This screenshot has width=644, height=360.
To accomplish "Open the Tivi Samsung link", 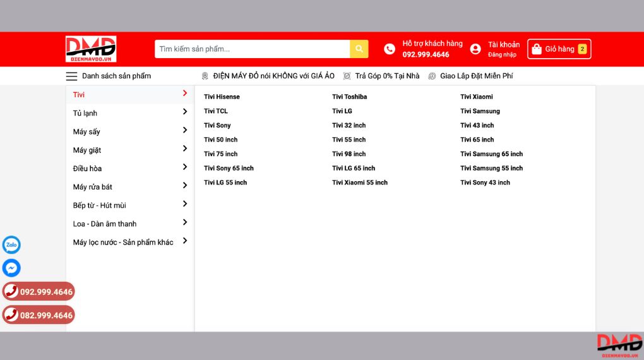I will coord(480,111).
